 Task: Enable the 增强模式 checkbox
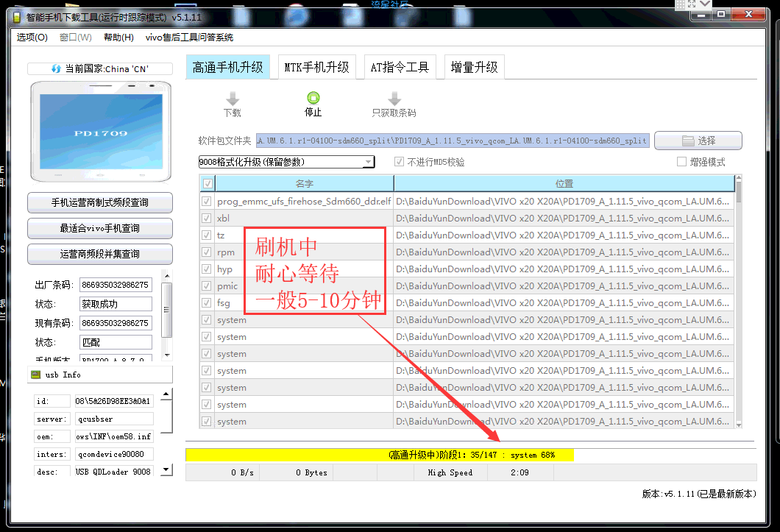tap(681, 162)
